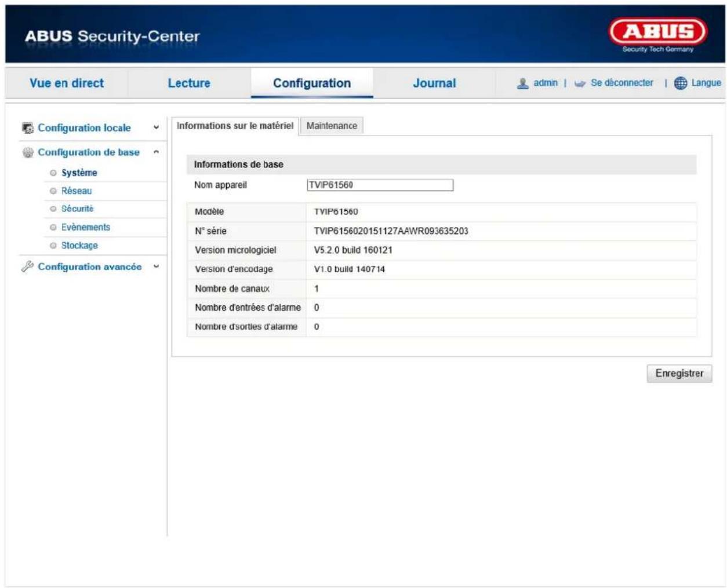Click the serial number TVIP6156020151127AAWR093635203
The width and height of the screenshot is (727, 588).
(x=391, y=231)
